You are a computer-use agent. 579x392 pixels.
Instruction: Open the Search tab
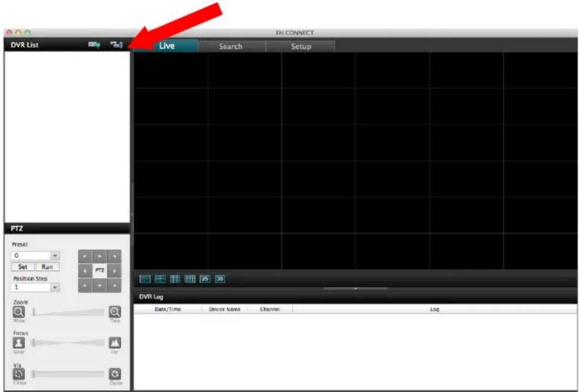tap(230, 46)
